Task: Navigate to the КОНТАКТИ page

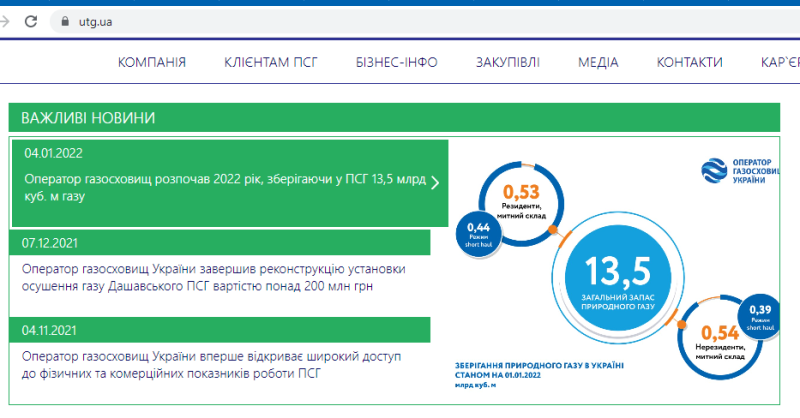Action: 689,63
